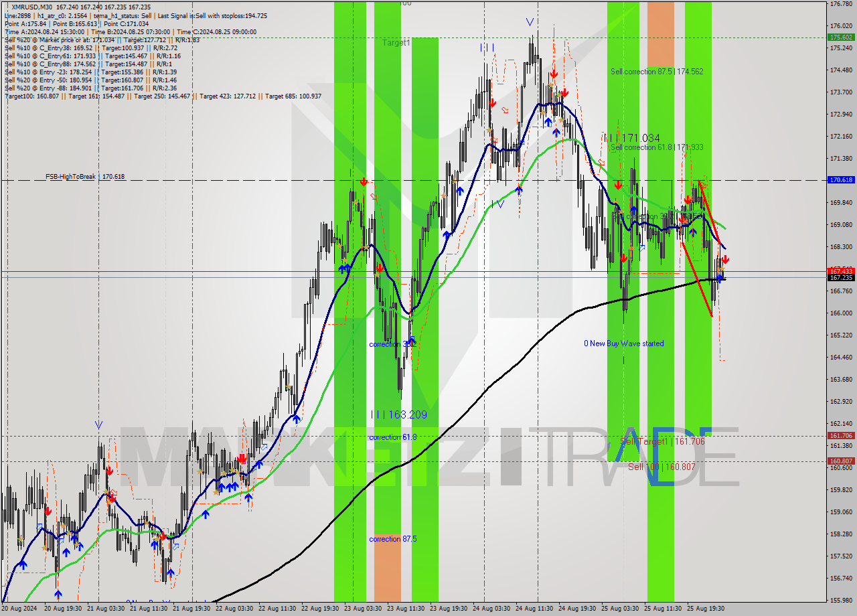857x616 pixels.
Task: Select the 'Target100: 160.807' targets line
Action: [163, 96]
